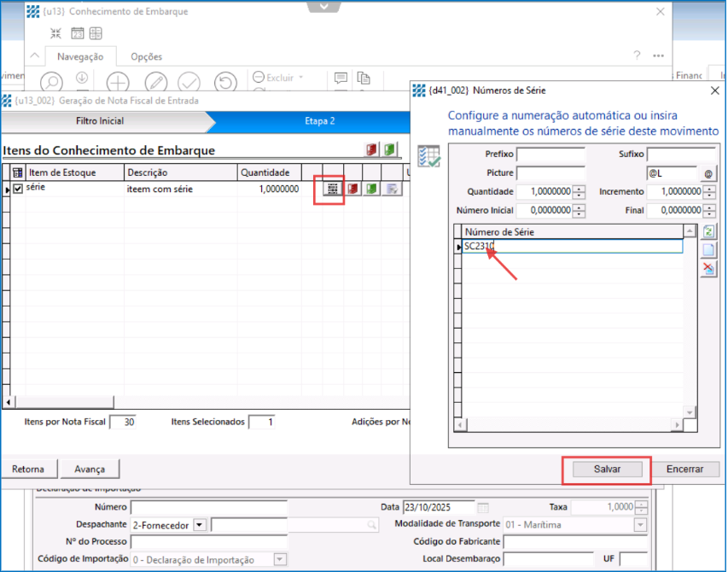Click new blank page icon beside list
728x572 pixels.
(x=708, y=250)
